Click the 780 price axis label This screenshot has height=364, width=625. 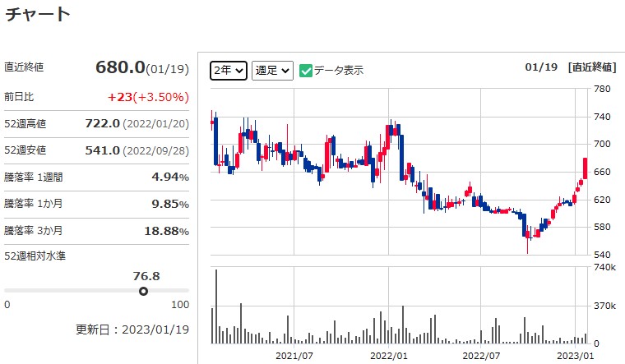(x=602, y=89)
